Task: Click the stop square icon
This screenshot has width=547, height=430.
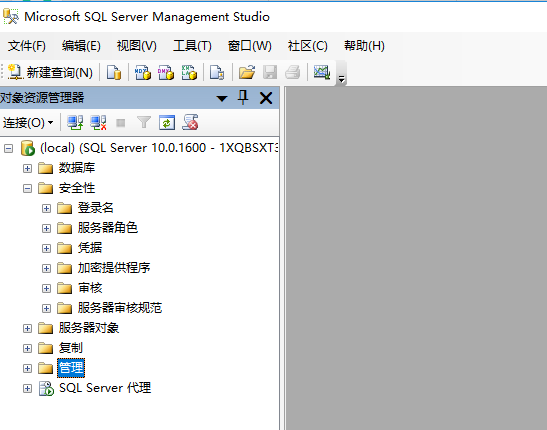Action: pyautogui.click(x=121, y=123)
